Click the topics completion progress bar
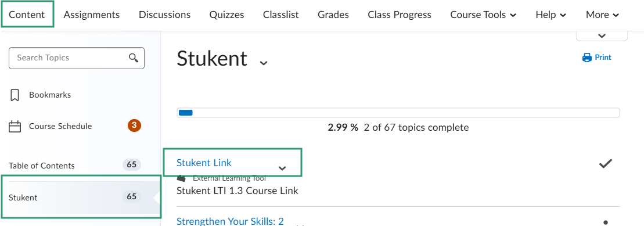Screen dimensions: 644x226 pyautogui.click(x=398, y=113)
